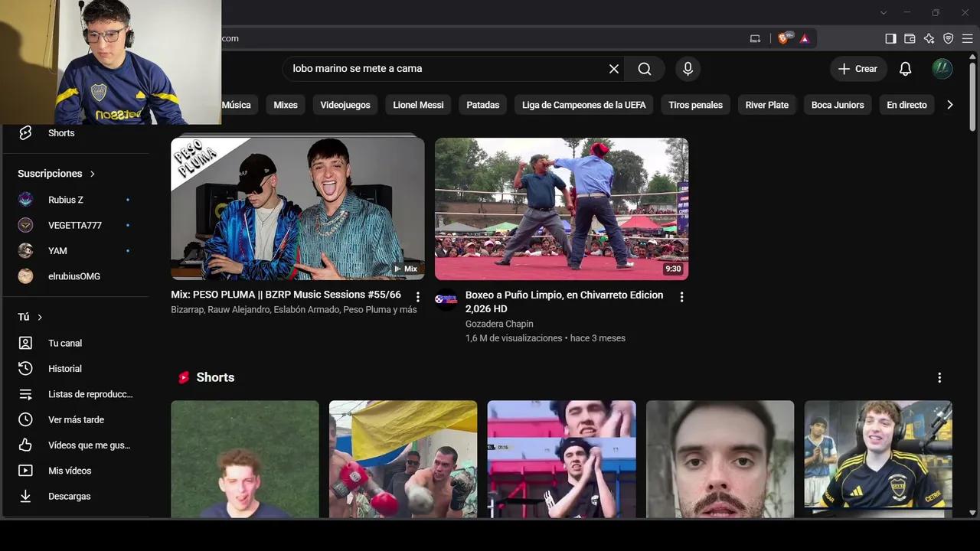Screen dimensions: 980x551
Task: Expand the Tú section
Action: (31, 317)
